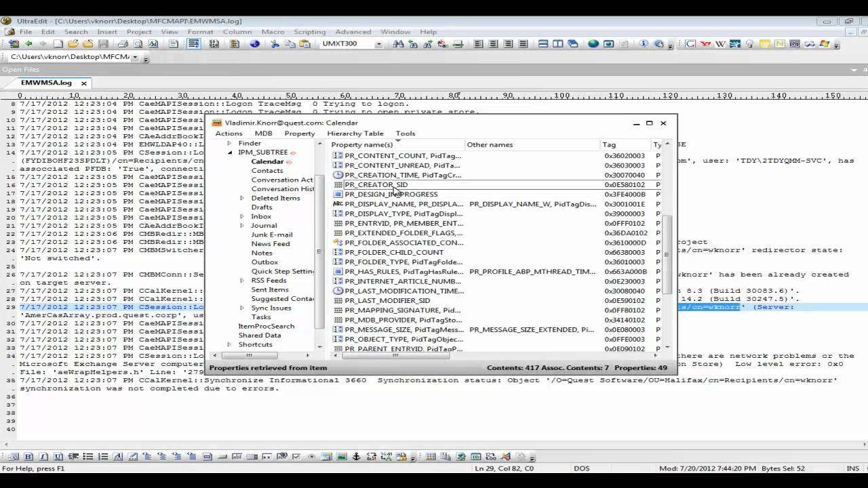Expand the Finder tree node
868x488 pixels.
(x=229, y=143)
